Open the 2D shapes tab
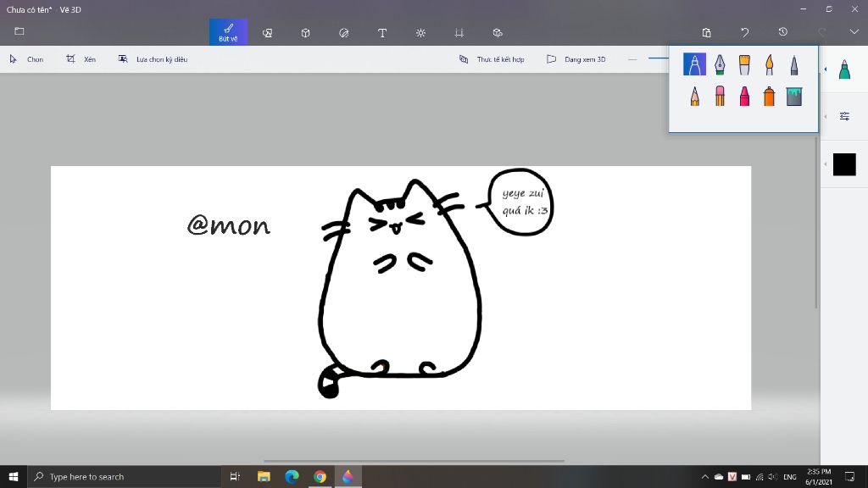This screenshot has width=868, height=488. click(267, 33)
